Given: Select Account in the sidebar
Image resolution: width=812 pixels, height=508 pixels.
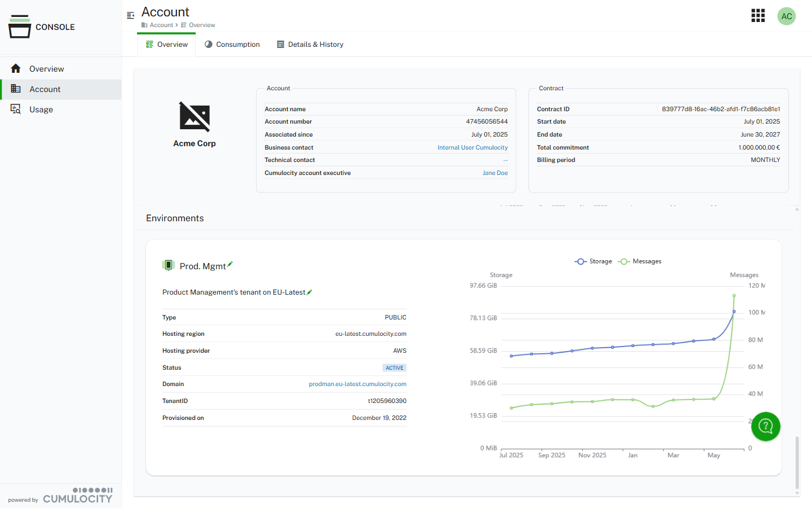Looking at the screenshot, I should [x=61, y=89].
